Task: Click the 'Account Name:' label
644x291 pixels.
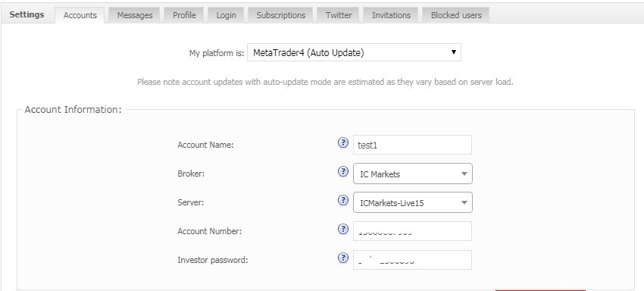Action: [x=205, y=145]
